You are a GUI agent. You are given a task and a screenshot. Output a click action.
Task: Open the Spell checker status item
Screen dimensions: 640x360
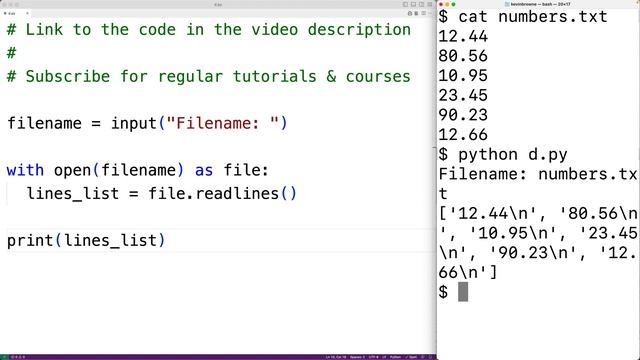tap(411, 357)
